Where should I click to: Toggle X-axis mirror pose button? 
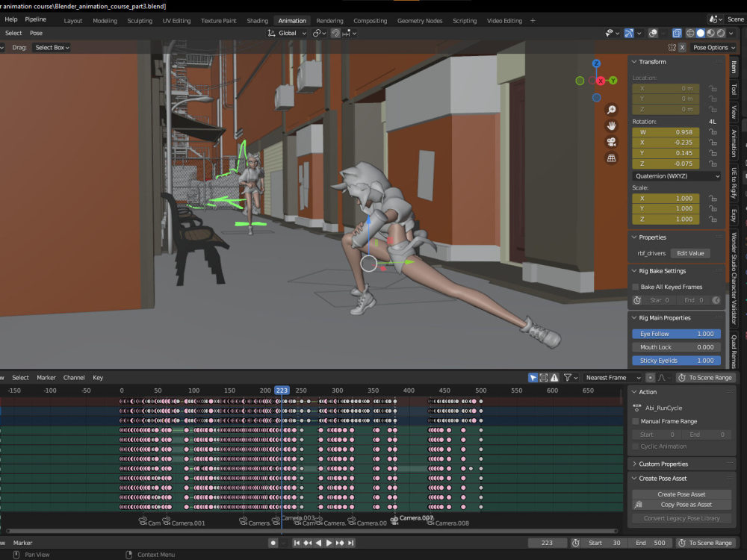[x=682, y=48]
